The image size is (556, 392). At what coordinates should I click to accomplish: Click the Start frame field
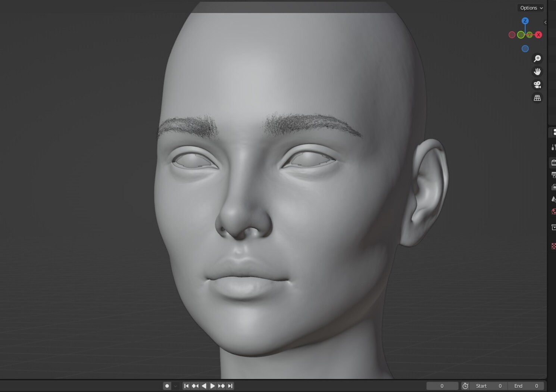coord(489,386)
